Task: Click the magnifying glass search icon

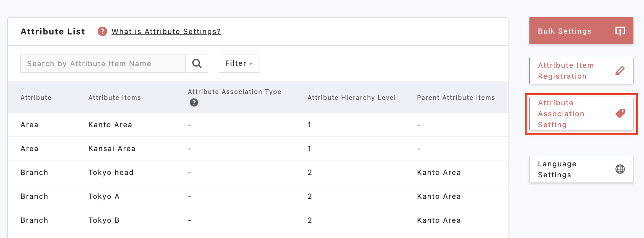Action: 197,63
